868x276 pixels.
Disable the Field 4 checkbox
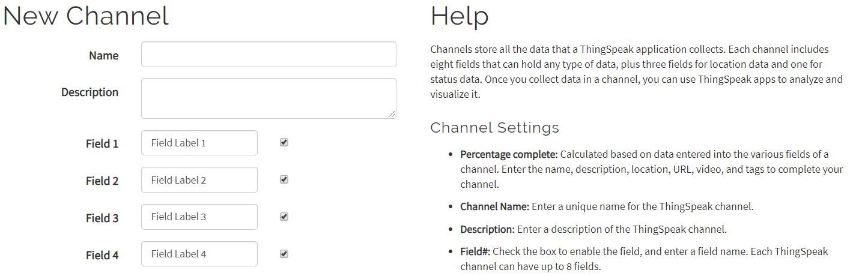284,254
